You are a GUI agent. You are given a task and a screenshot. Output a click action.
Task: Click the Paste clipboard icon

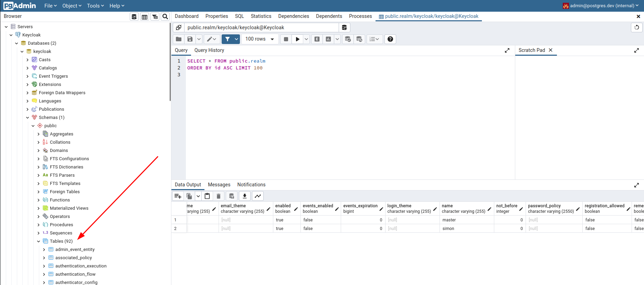point(207,196)
